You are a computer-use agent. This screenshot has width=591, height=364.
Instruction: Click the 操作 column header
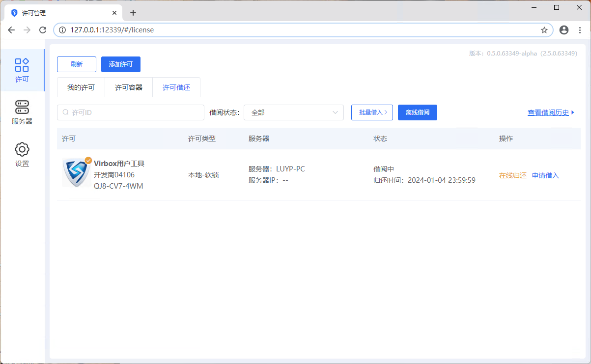506,139
